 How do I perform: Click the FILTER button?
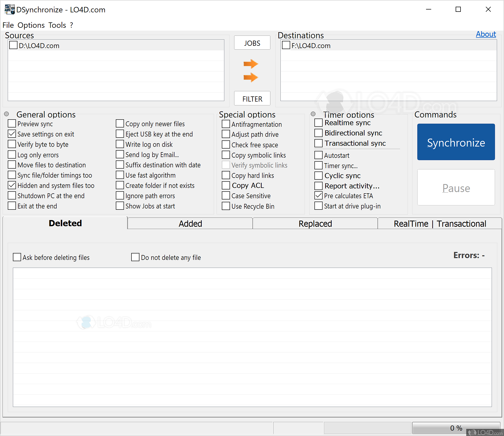click(252, 99)
